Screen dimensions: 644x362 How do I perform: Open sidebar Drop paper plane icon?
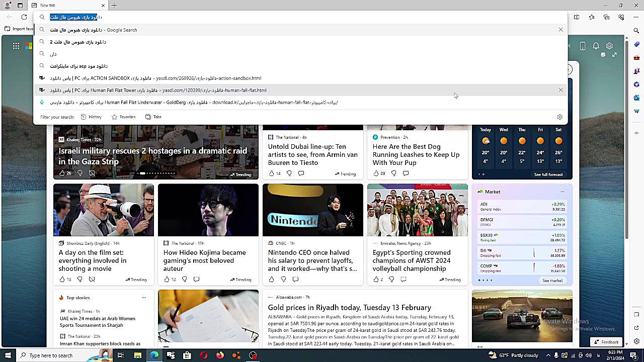[x=636, y=111]
